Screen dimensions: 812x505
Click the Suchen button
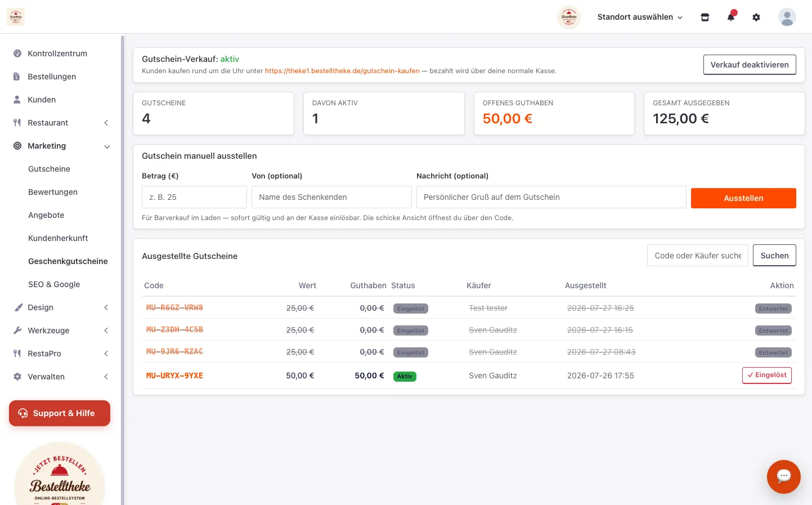(x=774, y=256)
